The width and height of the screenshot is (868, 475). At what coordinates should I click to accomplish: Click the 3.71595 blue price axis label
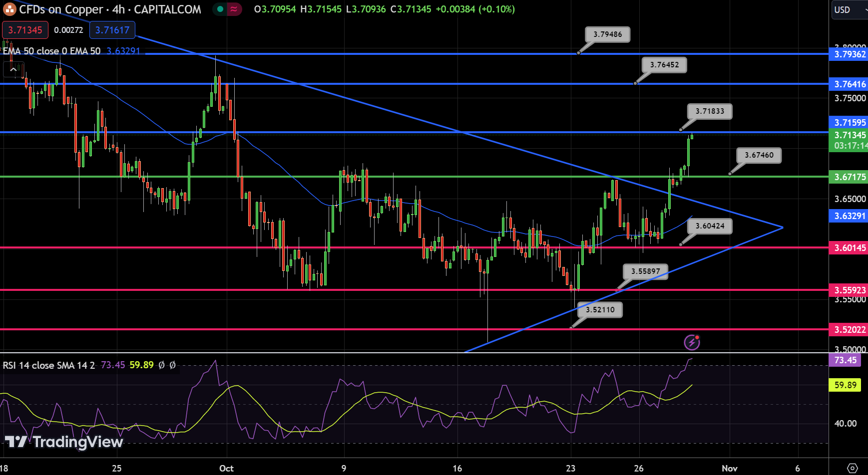click(849, 122)
